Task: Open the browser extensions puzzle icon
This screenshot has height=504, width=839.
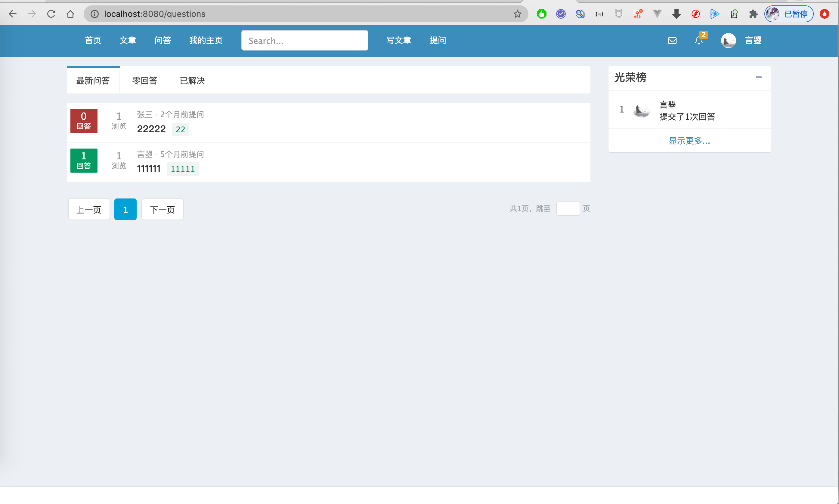Action: 753,14
